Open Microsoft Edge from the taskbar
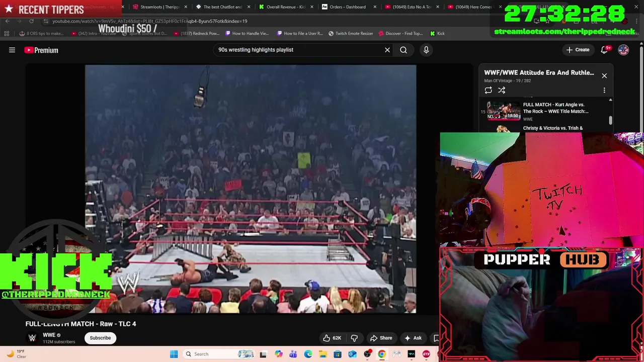The width and height of the screenshot is (644, 362). click(308, 354)
